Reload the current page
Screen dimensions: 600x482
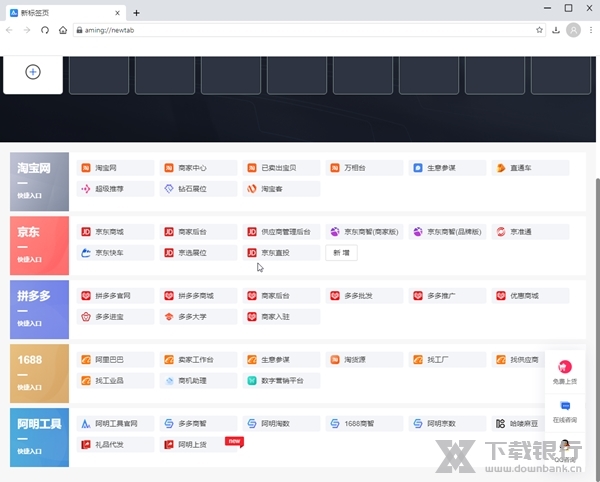click(45, 30)
